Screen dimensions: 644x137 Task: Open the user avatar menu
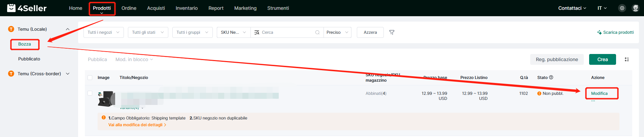pos(635,8)
